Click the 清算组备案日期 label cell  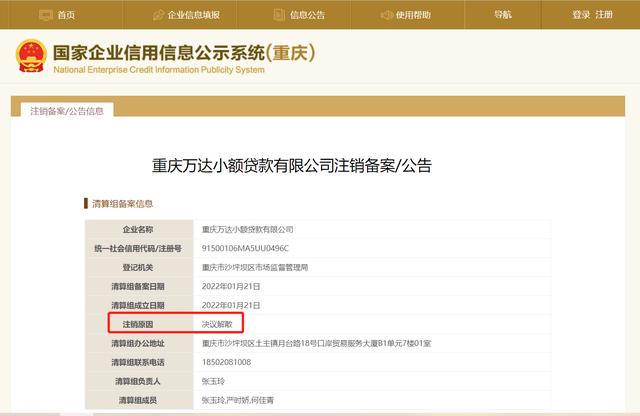(139, 286)
